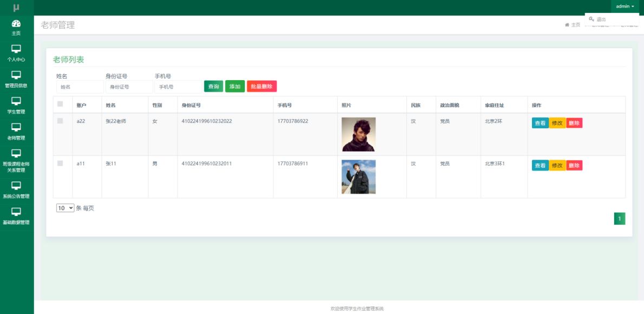Viewport: 644px width, 314px height.
Task: Click 修改 for teacher 张11
Action: pos(557,165)
